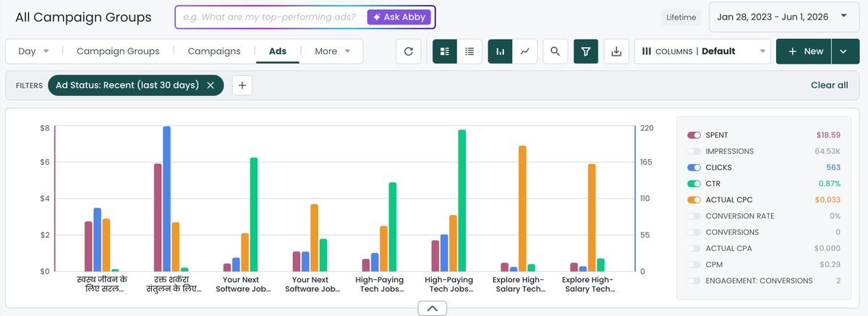This screenshot has width=868, height=316.
Task: Collapse the chart panel with chevron
Action: click(433, 309)
